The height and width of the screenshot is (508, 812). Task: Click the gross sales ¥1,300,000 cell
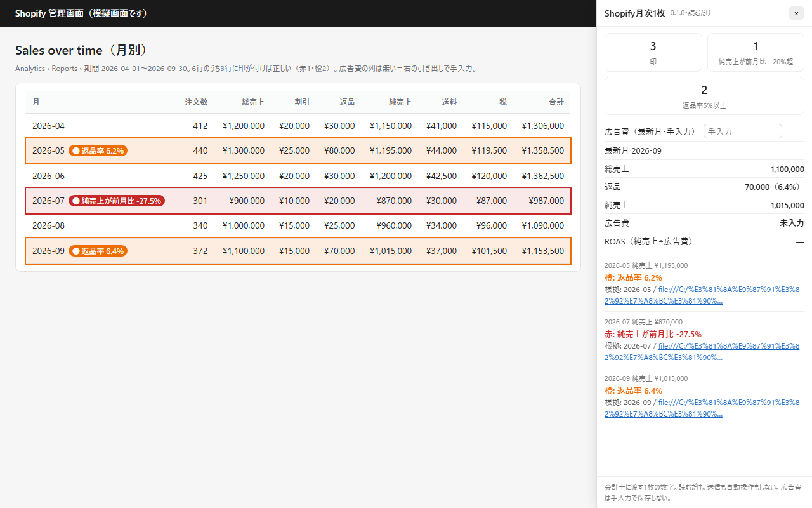click(x=244, y=151)
